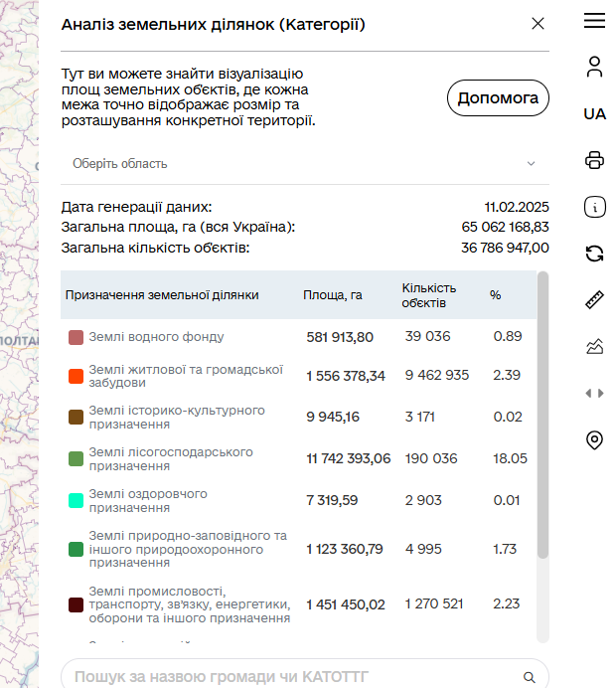Click the search magnifier icon

tap(530, 677)
